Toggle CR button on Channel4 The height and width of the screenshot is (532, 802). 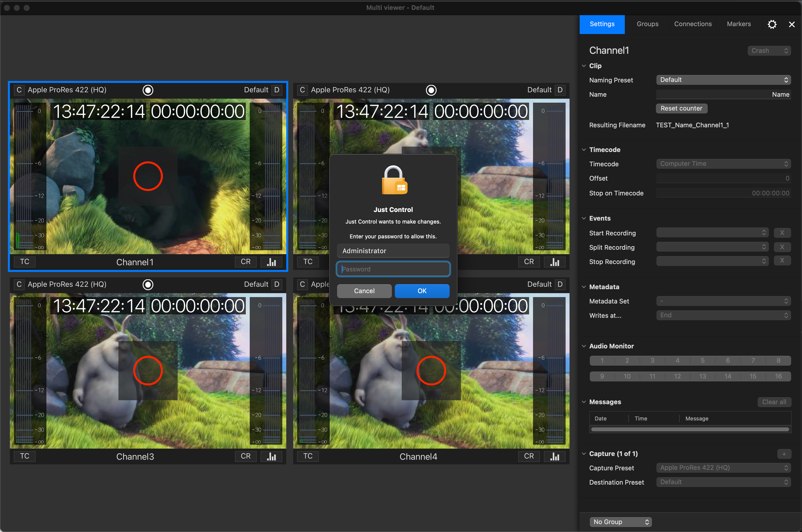click(x=529, y=456)
